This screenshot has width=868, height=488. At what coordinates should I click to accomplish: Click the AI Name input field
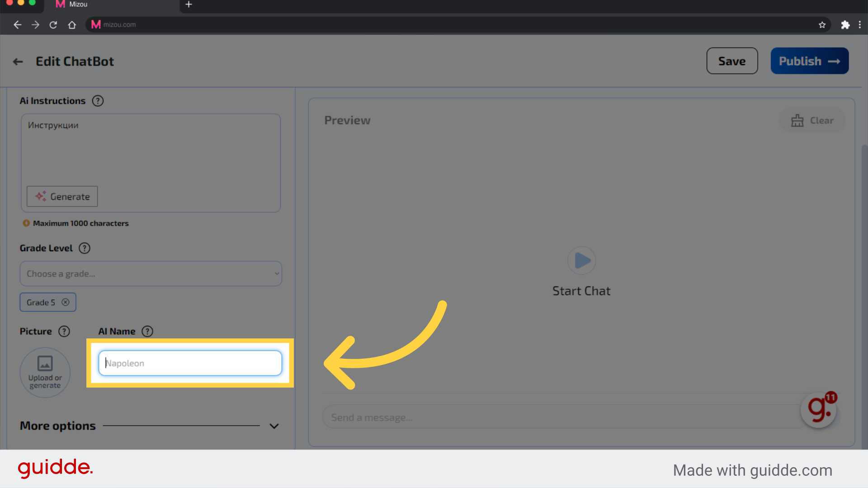click(x=190, y=363)
